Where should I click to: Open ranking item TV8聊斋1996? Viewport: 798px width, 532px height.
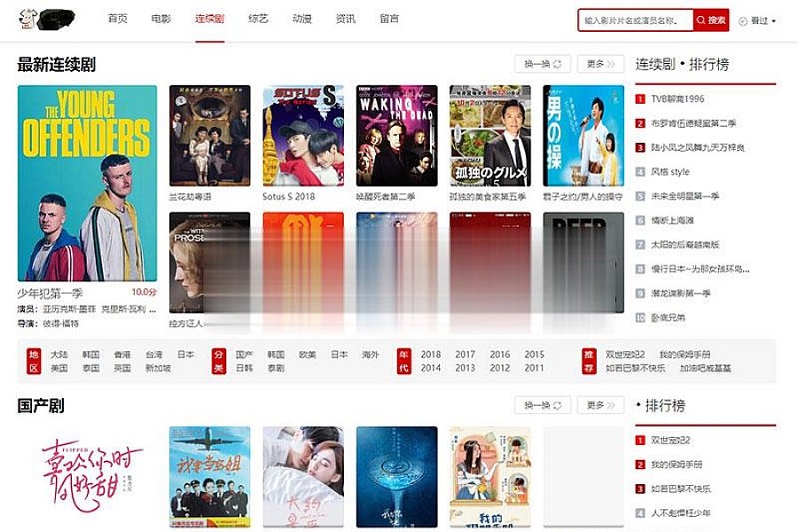tap(677, 98)
